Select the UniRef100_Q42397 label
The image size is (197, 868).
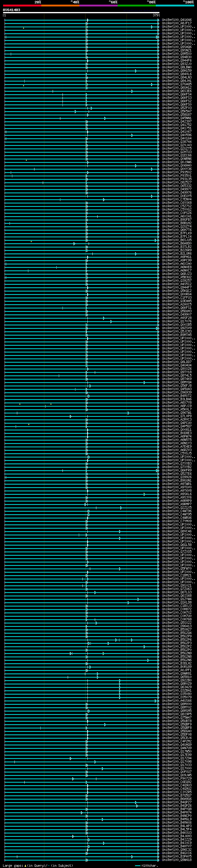[x=177, y=122]
